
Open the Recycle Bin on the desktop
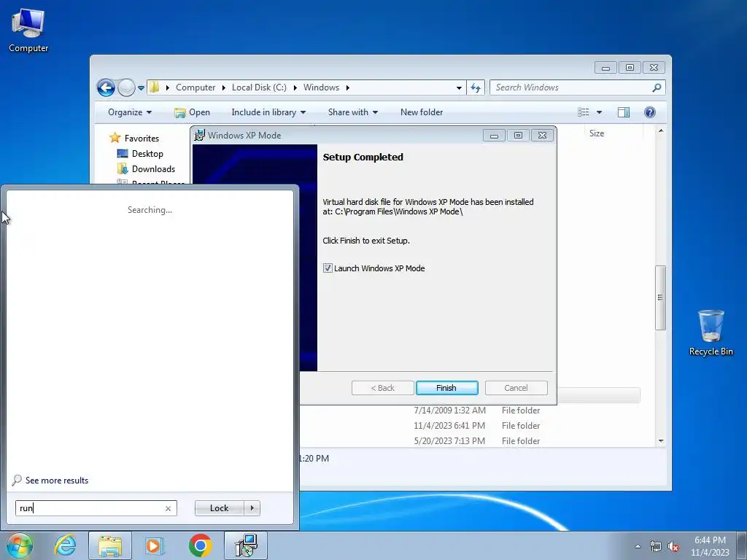[x=711, y=332]
